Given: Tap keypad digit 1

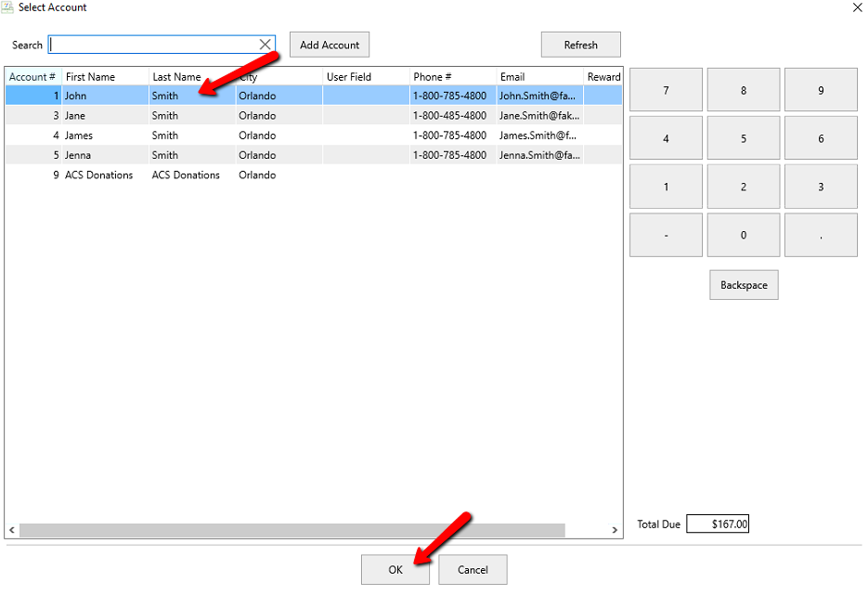Looking at the screenshot, I should (666, 187).
